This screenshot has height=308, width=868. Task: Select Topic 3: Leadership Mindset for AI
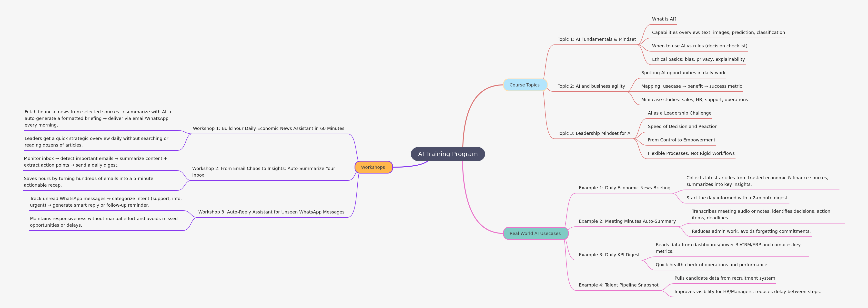tap(594, 133)
